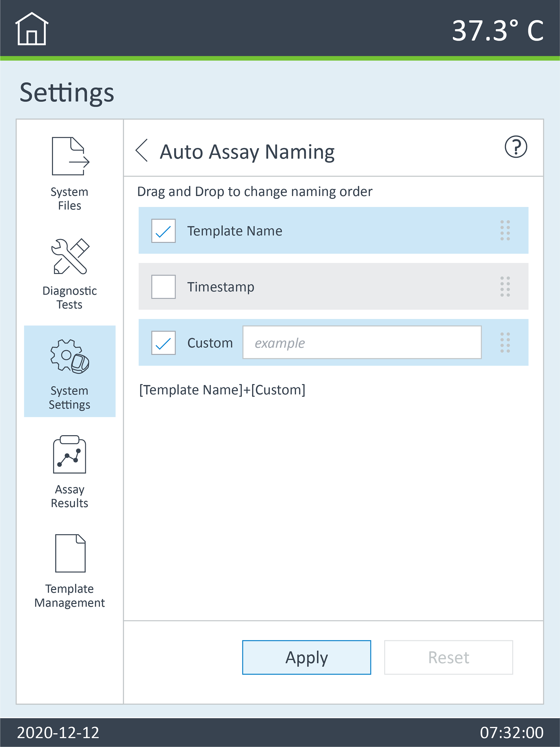The height and width of the screenshot is (747, 560).
Task: Grab the Template Name drag handle
Action: click(505, 231)
